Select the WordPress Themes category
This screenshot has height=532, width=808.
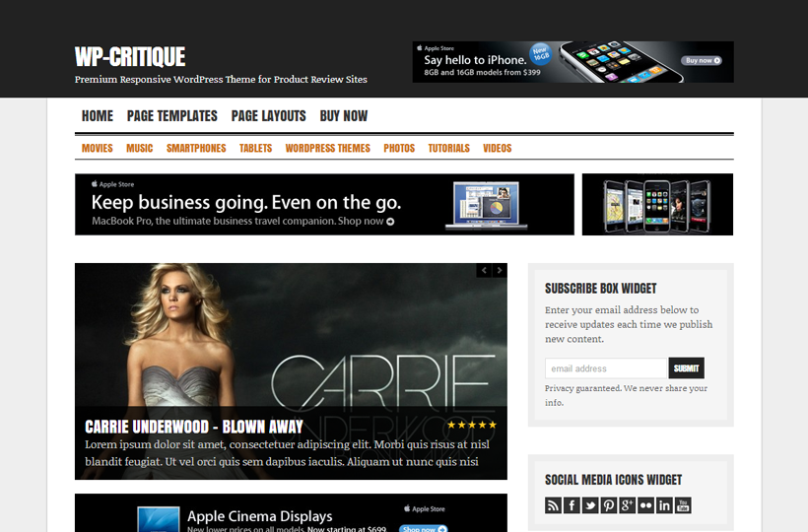[x=328, y=149]
